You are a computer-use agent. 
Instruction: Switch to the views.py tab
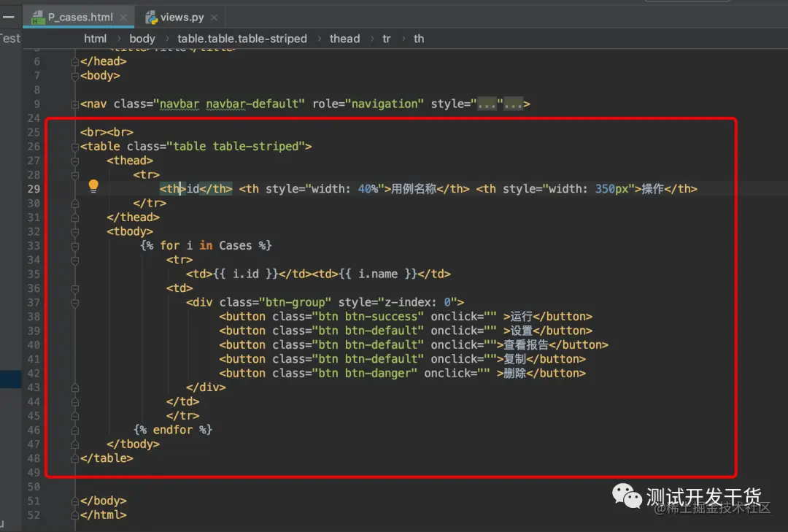click(182, 17)
